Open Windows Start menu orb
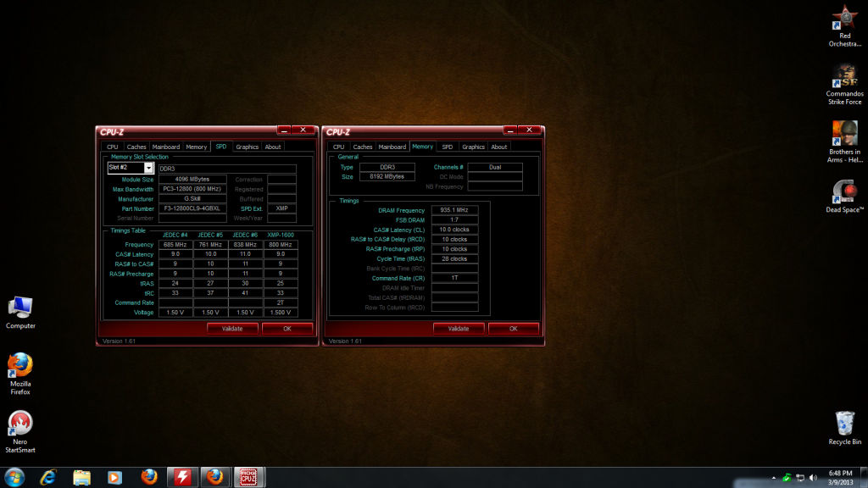The height and width of the screenshot is (488, 868). [x=14, y=477]
